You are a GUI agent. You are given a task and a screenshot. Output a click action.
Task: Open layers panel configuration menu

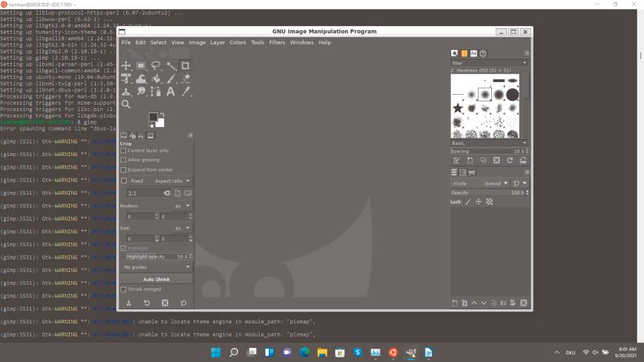pos(526,172)
